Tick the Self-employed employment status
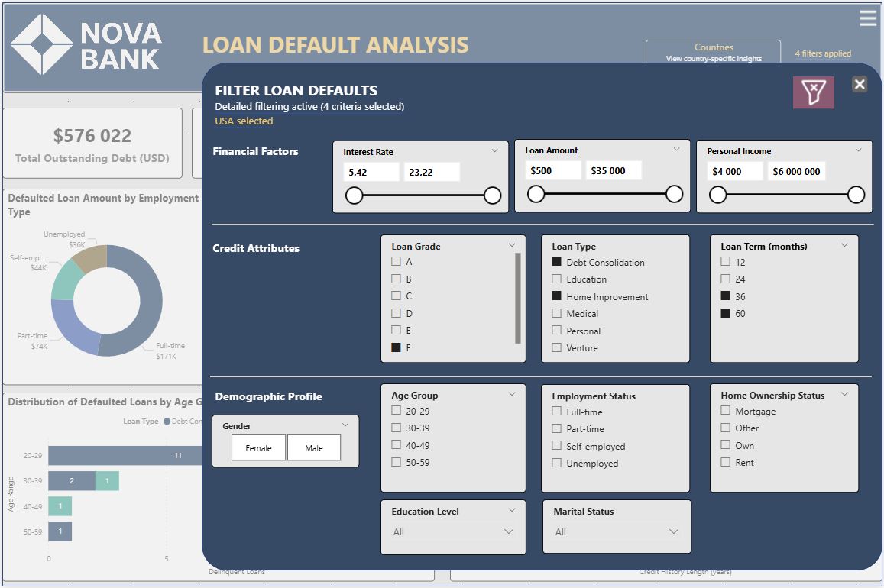Viewport: 884px width, 588px height. [x=556, y=446]
